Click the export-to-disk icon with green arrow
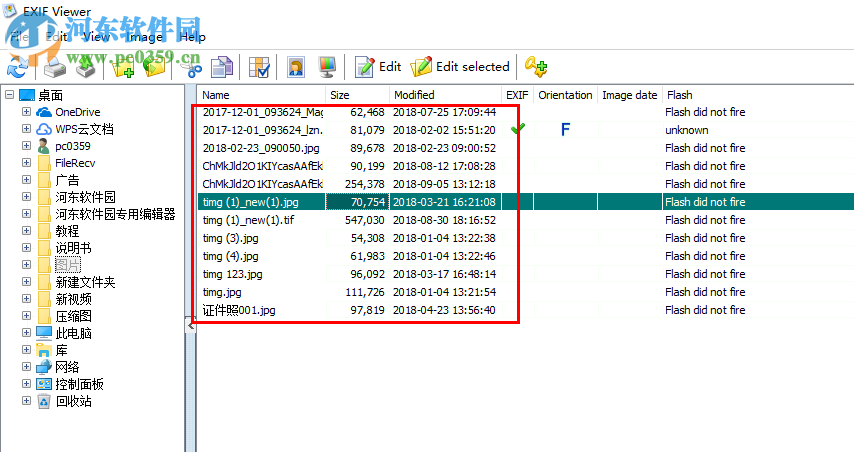This screenshot has height=452, width=854. click(x=85, y=67)
